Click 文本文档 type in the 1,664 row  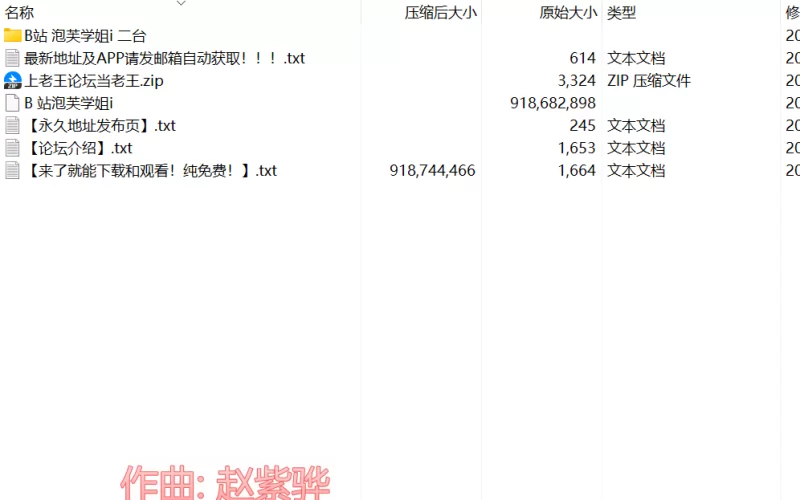coord(636,170)
